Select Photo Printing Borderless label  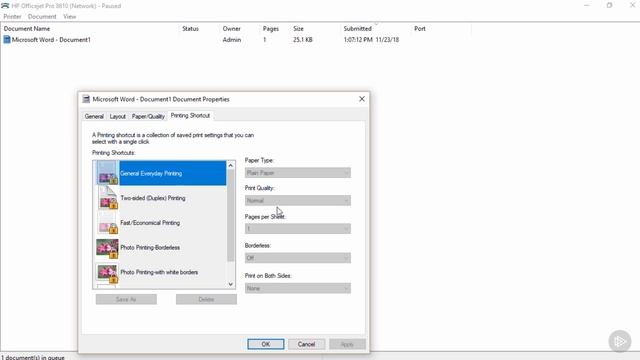[150, 248]
